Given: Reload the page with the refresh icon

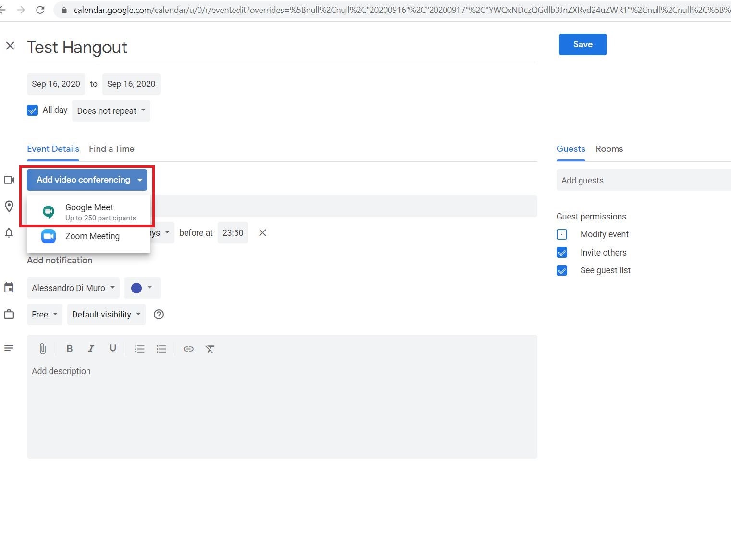Looking at the screenshot, I should [x=40, y=10].
